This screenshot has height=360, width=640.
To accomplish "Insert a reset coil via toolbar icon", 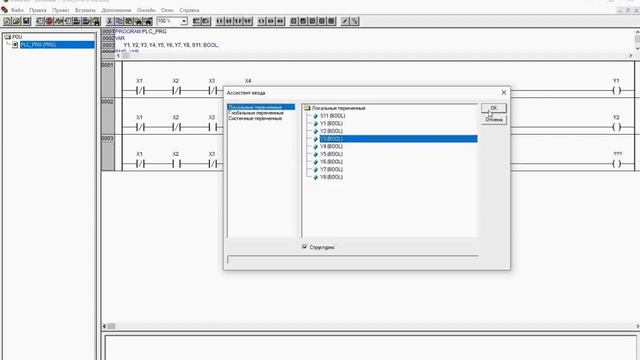I will (280, 21).
